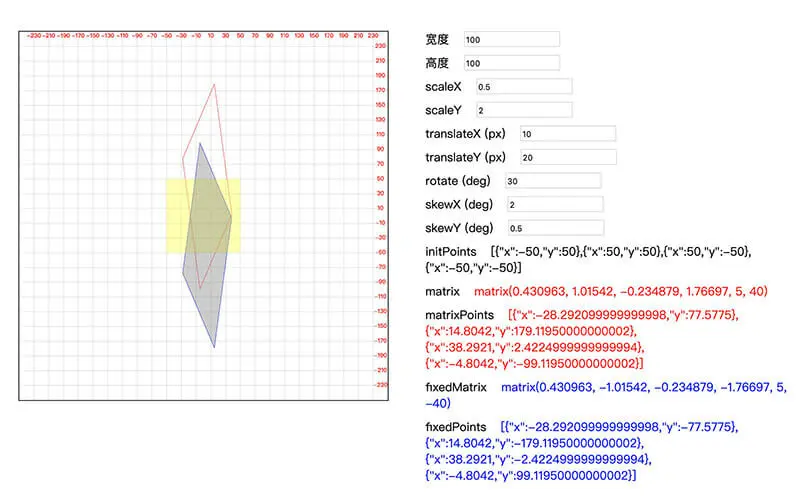The width and height of the screenshot is (800, 504).
Task: Click the scaleY label text
Action: coord(443,110)
